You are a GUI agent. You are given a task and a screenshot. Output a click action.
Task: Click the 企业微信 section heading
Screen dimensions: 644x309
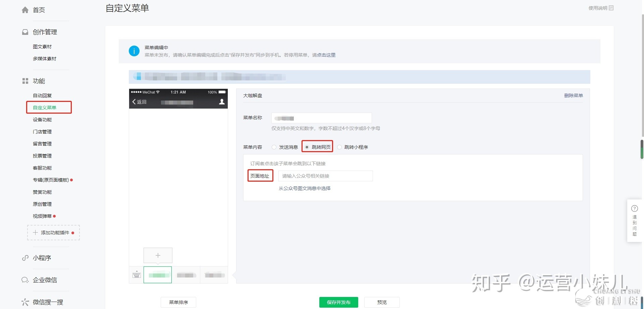pyautogui.click(x=45, y=280)
